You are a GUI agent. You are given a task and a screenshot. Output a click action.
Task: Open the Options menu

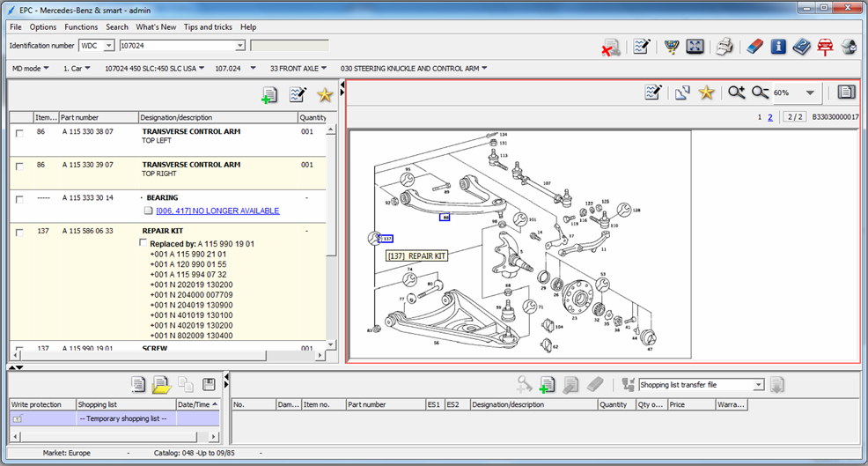(x=43, y=26)
